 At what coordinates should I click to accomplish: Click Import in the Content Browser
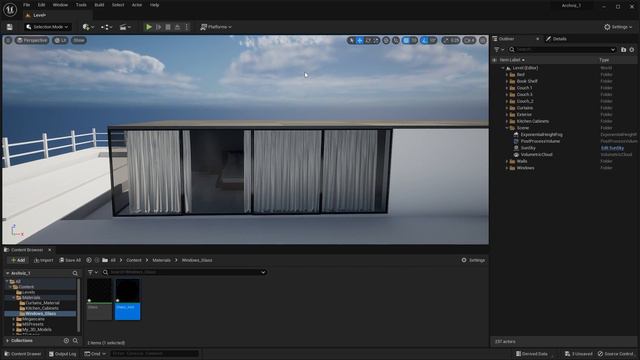tap(43, 260)
